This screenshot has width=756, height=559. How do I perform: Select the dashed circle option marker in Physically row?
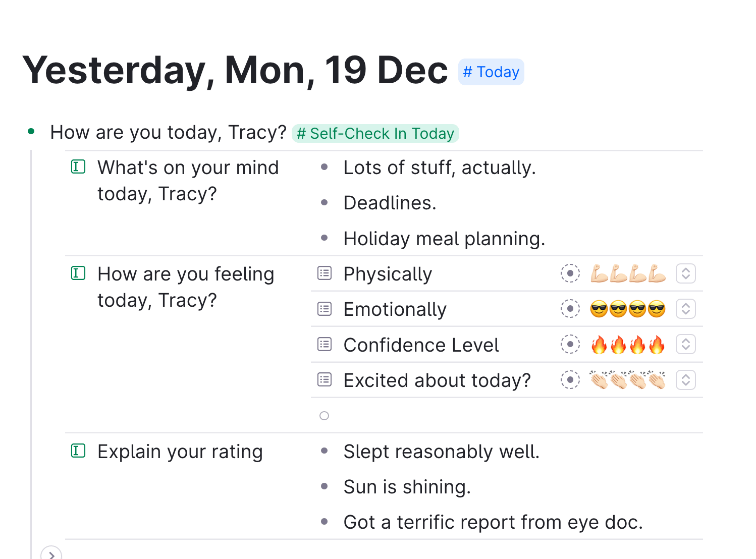coord(570,273)
